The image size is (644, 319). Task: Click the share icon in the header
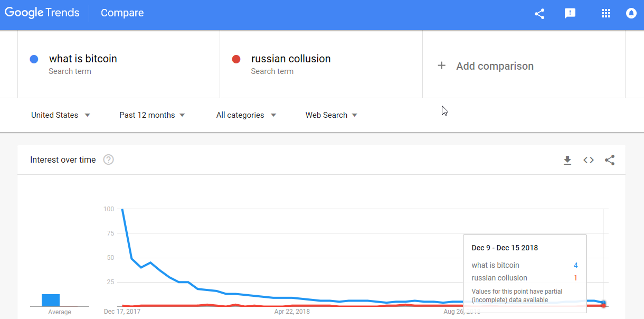click(539, 14)
